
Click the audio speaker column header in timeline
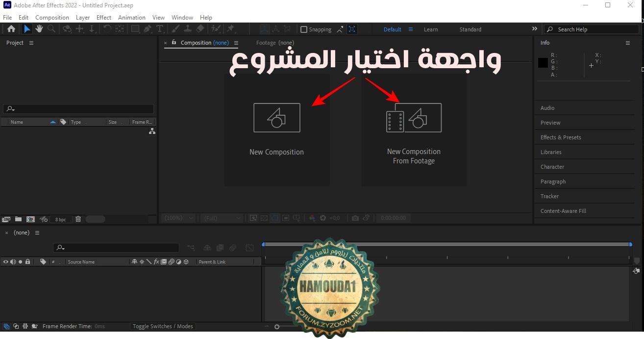(x=13, y=262)
